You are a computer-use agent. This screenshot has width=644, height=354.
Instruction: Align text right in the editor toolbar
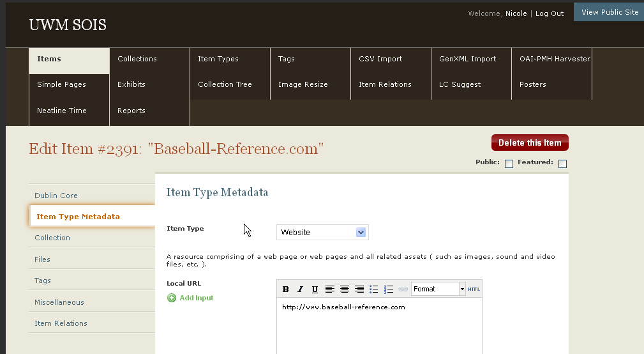359,289
